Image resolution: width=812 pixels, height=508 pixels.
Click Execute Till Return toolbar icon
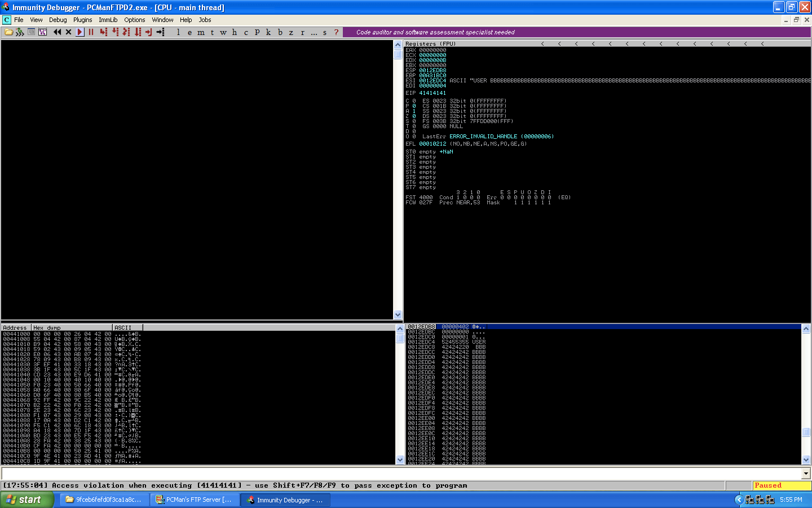coord(149,32)
